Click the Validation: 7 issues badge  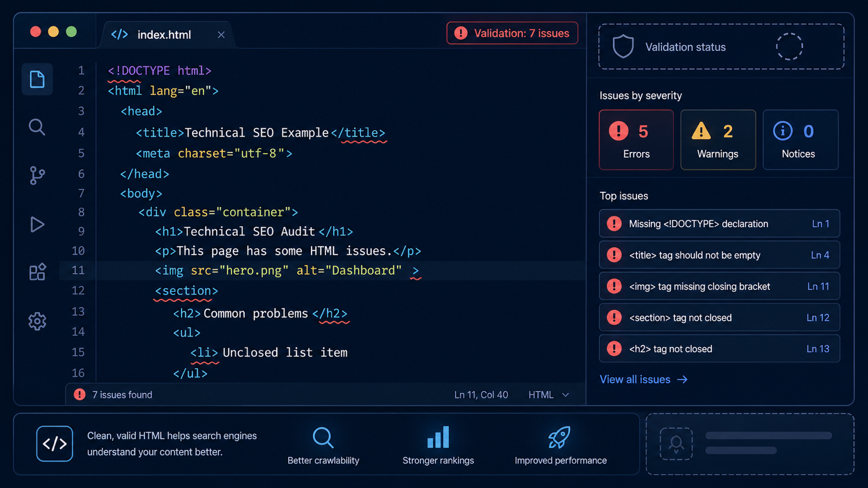[512, 33]
